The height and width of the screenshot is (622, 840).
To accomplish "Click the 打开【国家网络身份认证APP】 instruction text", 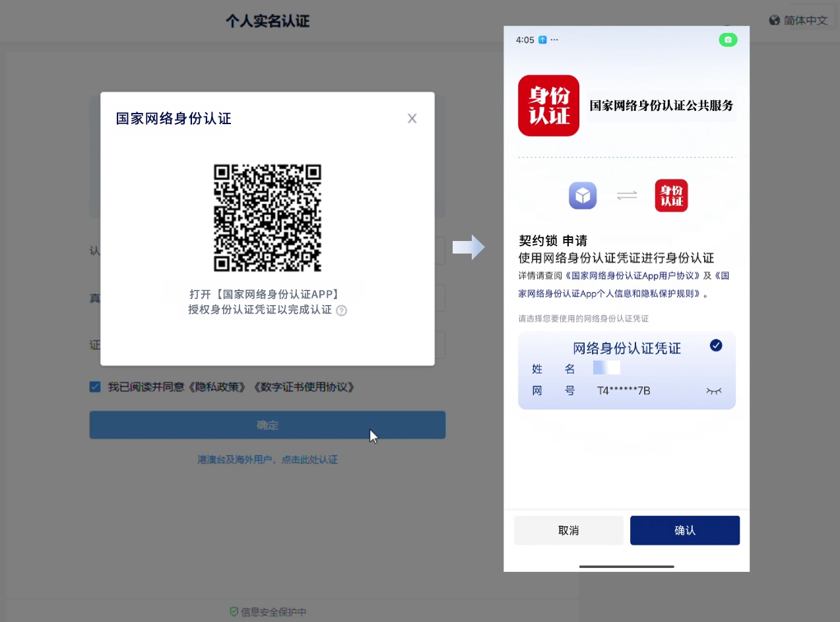I will tap(264, 294).
